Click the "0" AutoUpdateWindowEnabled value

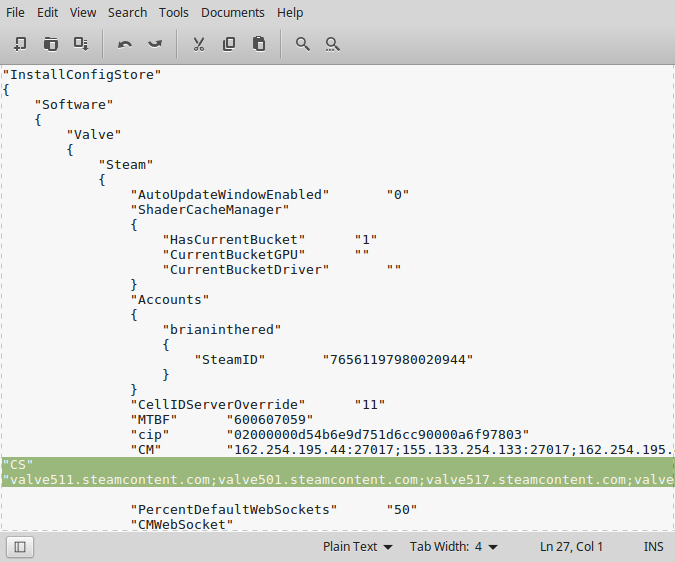click(x=398, y=195)
